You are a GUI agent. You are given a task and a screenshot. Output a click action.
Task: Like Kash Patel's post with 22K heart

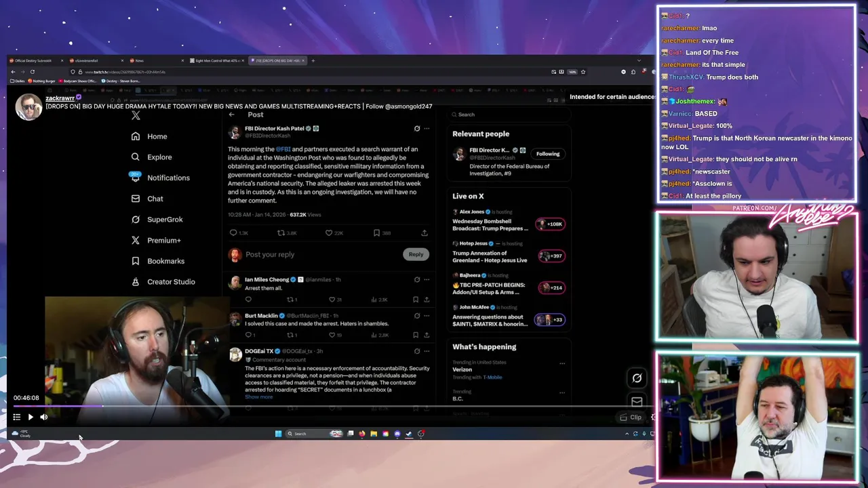(x=329, y=233)
